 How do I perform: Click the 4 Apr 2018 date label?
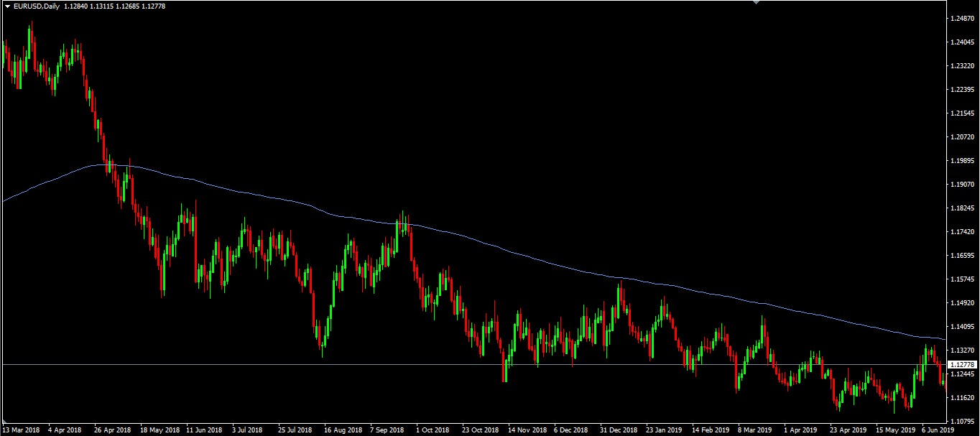point(66,430)
